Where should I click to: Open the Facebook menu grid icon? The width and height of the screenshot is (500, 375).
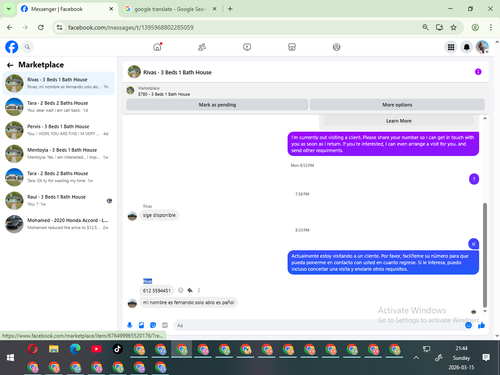pyautogui.click(x=451, y=47)
